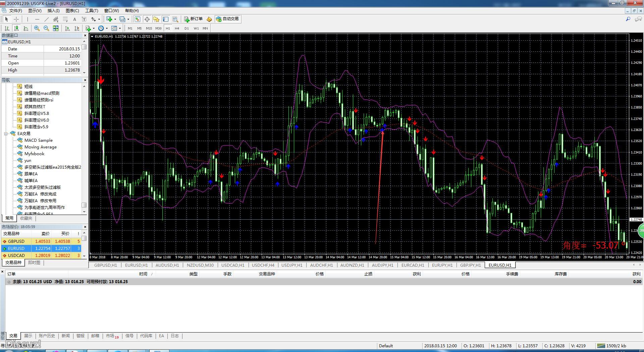Viewport: 644px width, 352px height.
Task: Select the W1 timeframe
Action: coord(196,28)
